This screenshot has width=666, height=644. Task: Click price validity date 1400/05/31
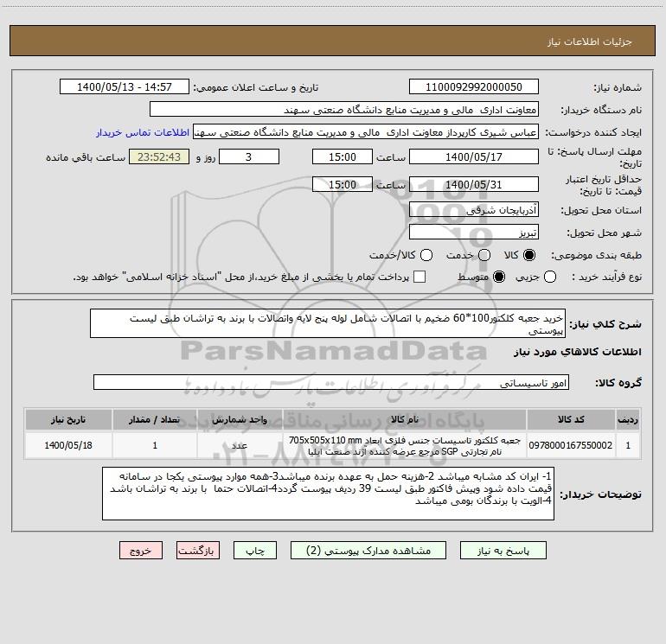click(x=474, y=184)
